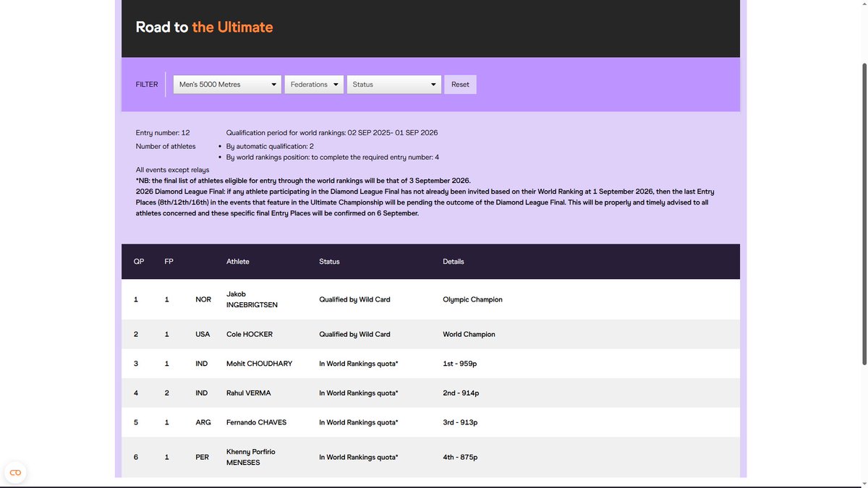Click the Reset filter button
The height and width of the screenshot is (488, 868).
[x=460, y=85]
